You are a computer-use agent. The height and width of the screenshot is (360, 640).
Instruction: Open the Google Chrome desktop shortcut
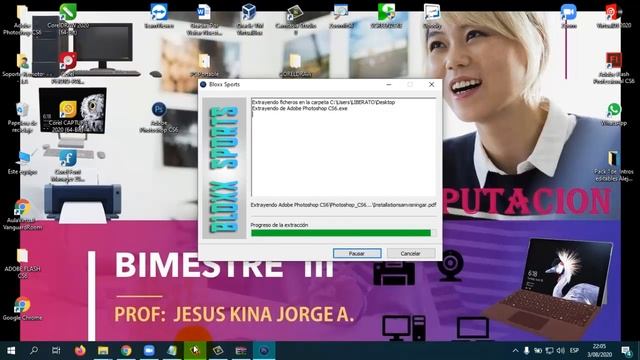coord(22,309)
